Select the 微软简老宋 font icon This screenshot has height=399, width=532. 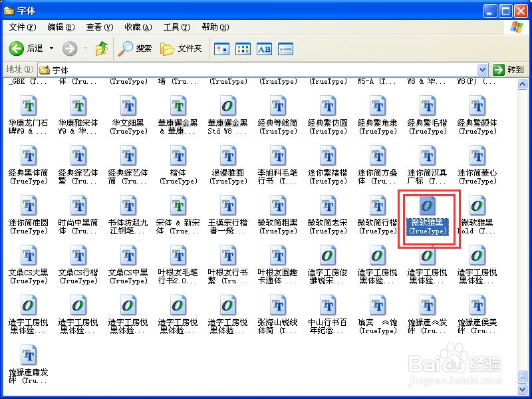(328, 205)
